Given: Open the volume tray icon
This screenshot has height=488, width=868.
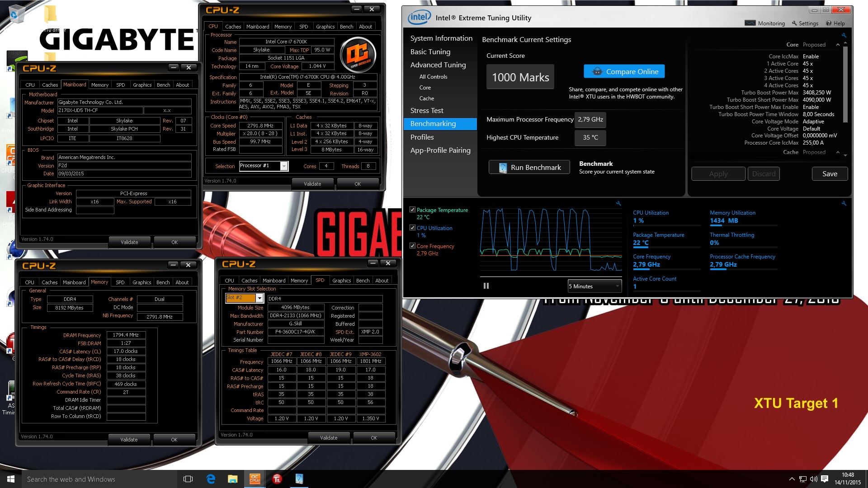Looking at the screenshot, I should (x=813, y=479).
